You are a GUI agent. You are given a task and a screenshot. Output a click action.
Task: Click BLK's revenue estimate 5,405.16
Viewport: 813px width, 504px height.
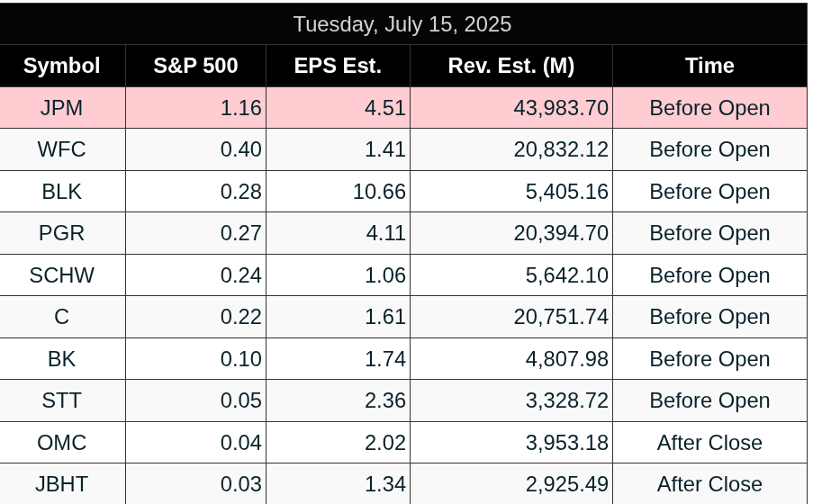tap(566, 192)
